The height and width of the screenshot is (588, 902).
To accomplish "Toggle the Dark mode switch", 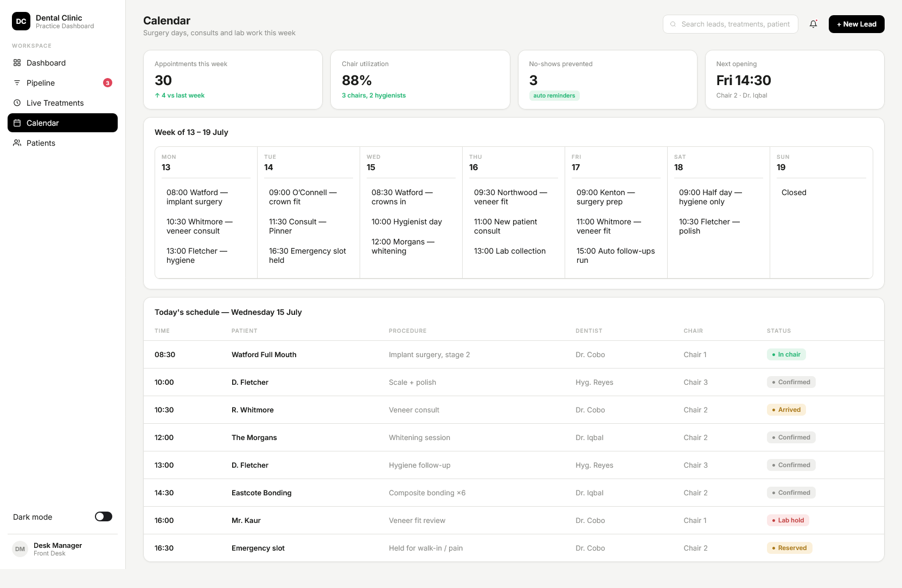I will click(x=104, y=516).
